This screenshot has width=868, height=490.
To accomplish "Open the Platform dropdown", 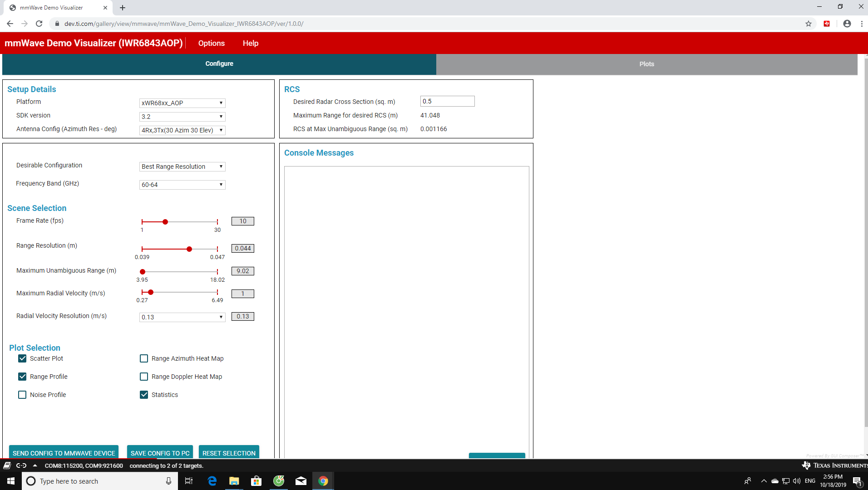I will 182,103.
